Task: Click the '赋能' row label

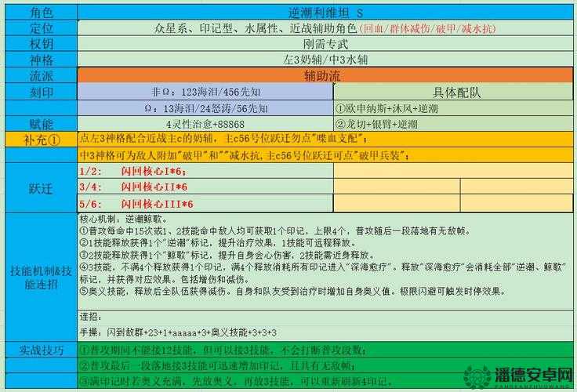Action: [42, 124]
